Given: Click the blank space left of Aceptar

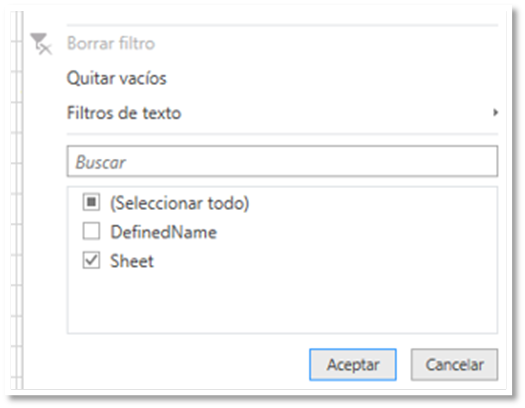Looking at the screenshot, I should [188, 364].
